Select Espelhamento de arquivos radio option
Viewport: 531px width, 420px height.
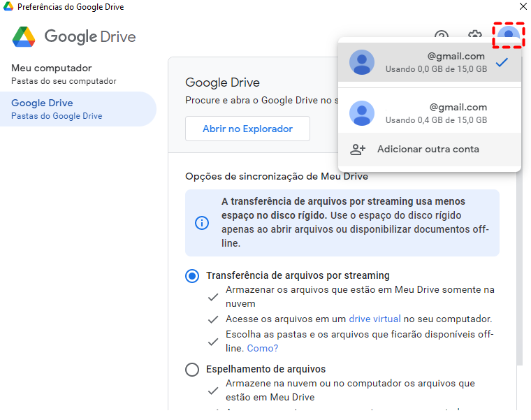tap(192, 370)
